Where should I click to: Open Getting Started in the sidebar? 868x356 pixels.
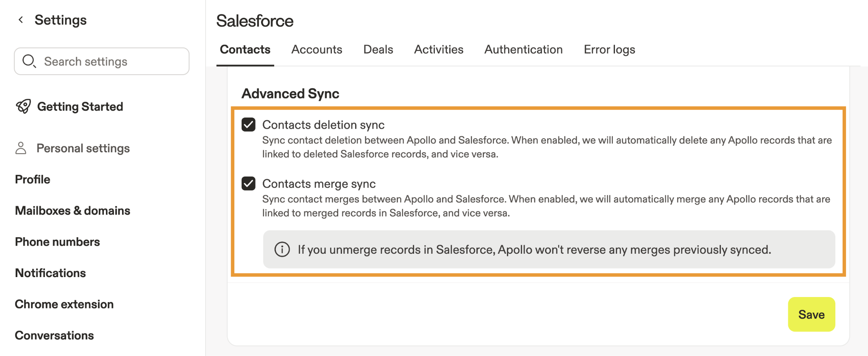80,107
